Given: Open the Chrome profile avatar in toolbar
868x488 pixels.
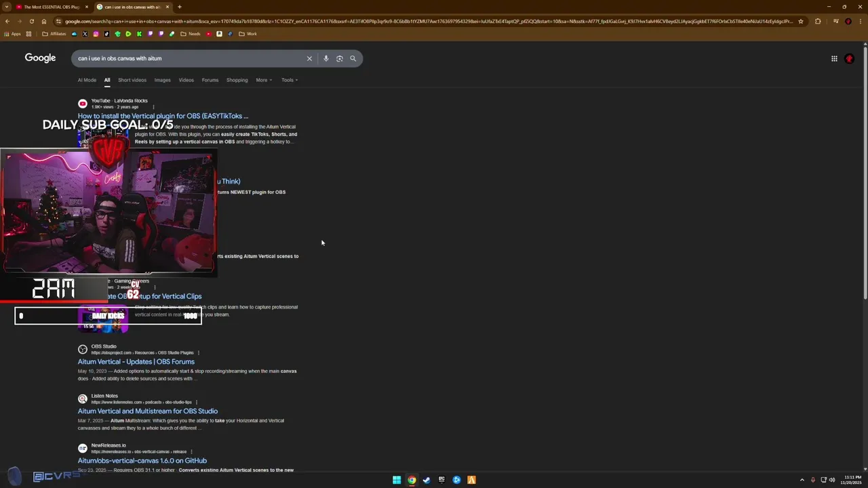Looking at the screenshot, I should point(848,21).
